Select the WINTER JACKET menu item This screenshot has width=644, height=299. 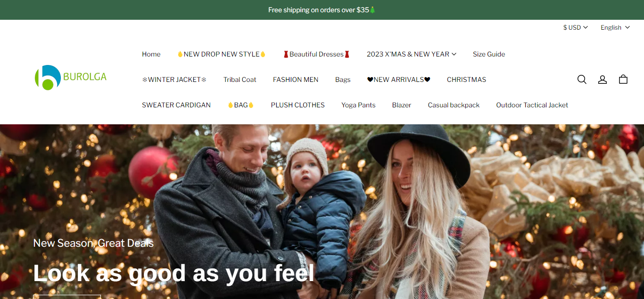174,80
